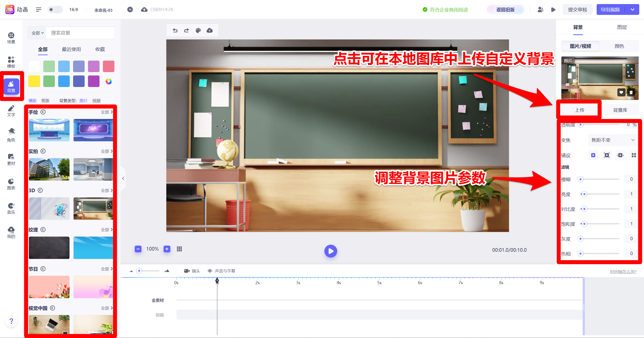Open the 时间轴怎么用? help link
Viewport: 644px width, 338px height.
pyautogui.click(x=623, y=272)
